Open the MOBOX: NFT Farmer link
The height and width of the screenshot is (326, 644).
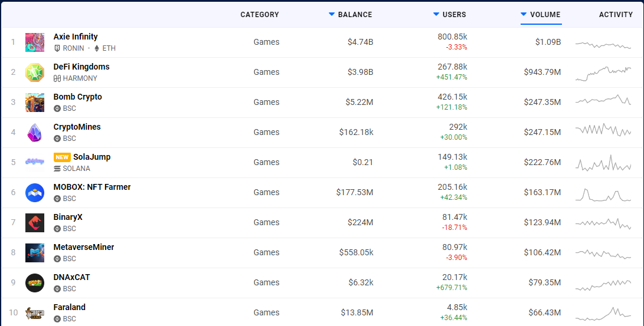[x=92, y=187]
